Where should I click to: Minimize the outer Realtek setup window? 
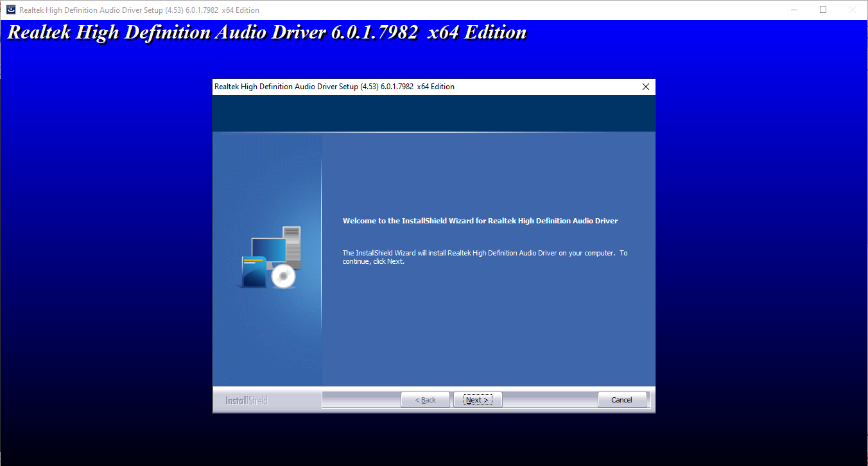coord(794,10)
